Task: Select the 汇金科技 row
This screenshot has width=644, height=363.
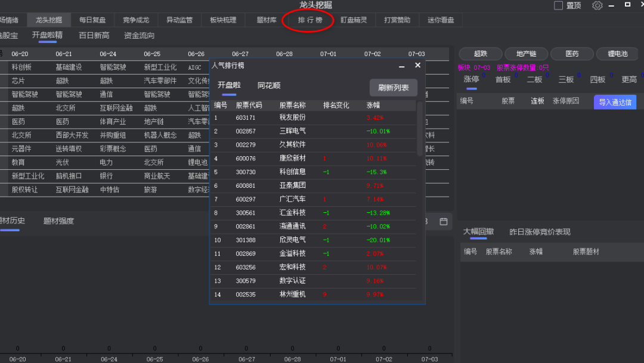Action: (x=313, y=213)
